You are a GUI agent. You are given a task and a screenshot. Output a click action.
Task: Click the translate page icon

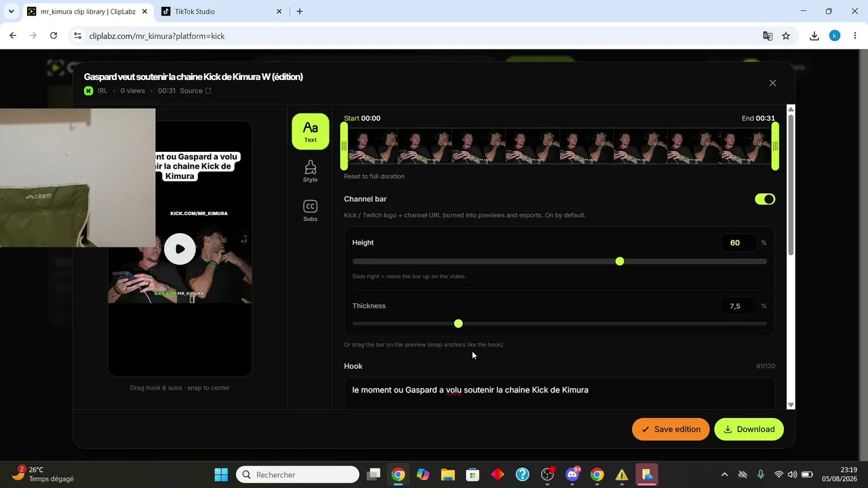point(768,36)
